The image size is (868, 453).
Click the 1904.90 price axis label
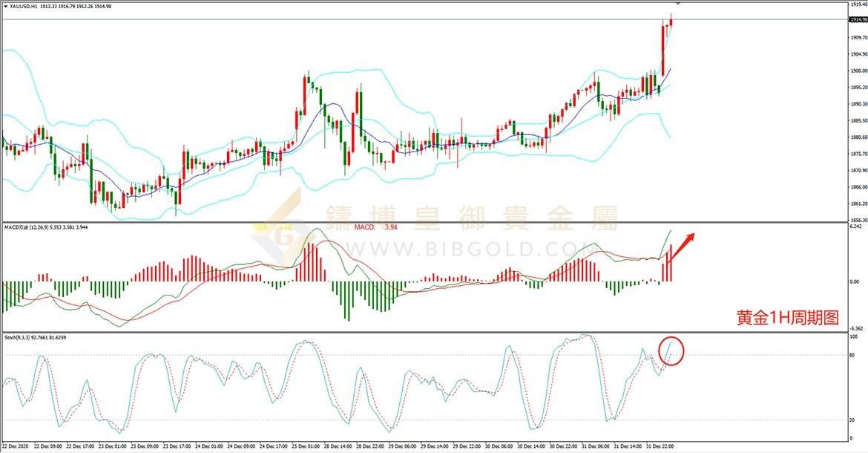coord(858,54)
